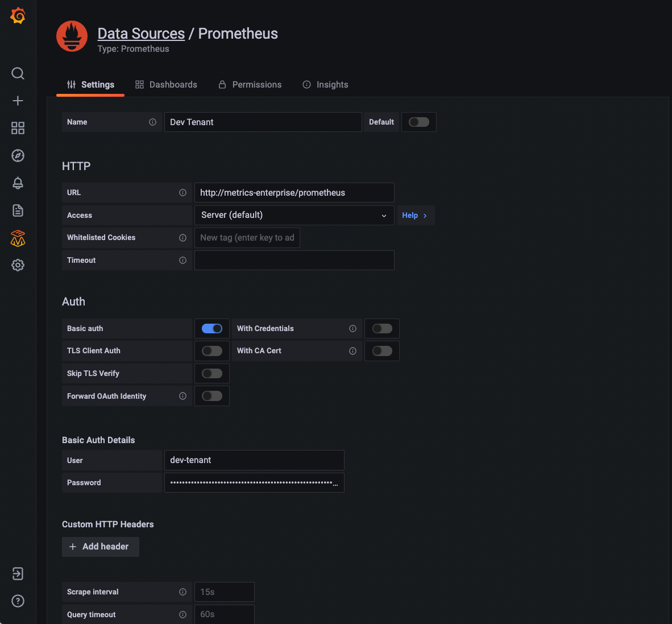The image size is (672, 624).
Task: Open the Dashboards four-squares sidebar icon
Action: point(18,128)
